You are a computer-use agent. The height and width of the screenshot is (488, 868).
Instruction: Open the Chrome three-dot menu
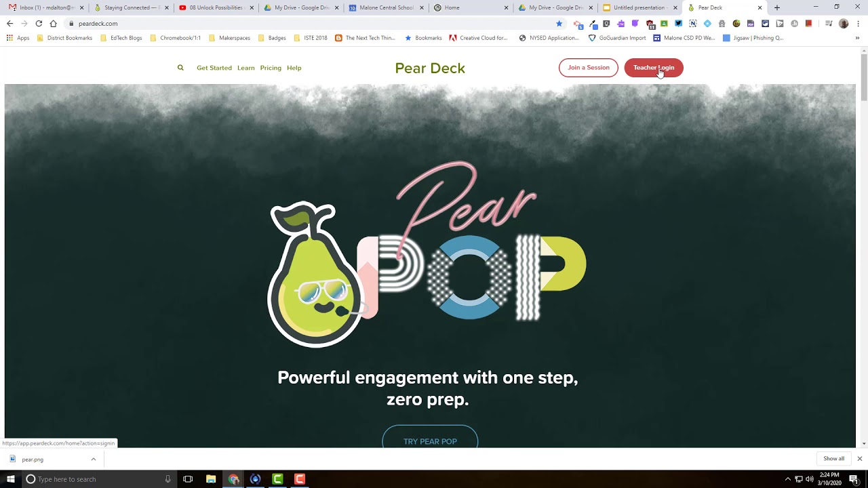pos(859,24)
